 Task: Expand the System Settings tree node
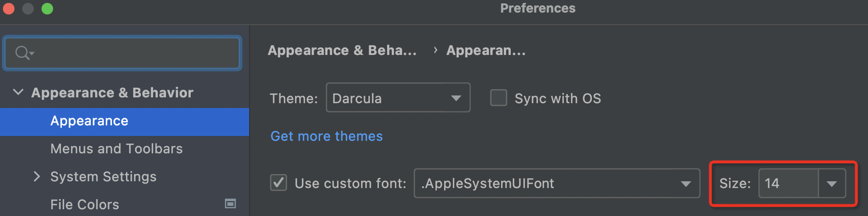tap(37, 176)
